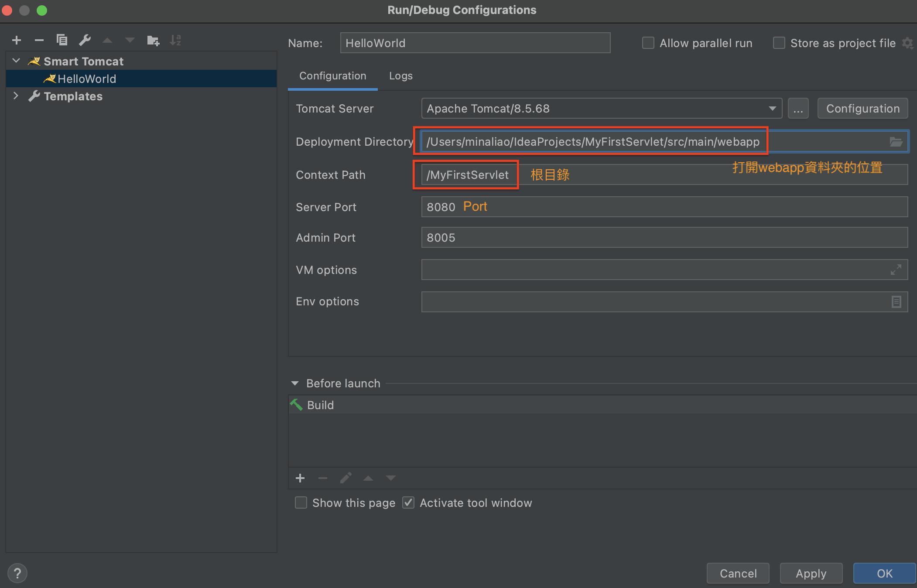Click the ellipsis button beside Tomcat Server
Screen dimensions: 917x588
(798, 108)
